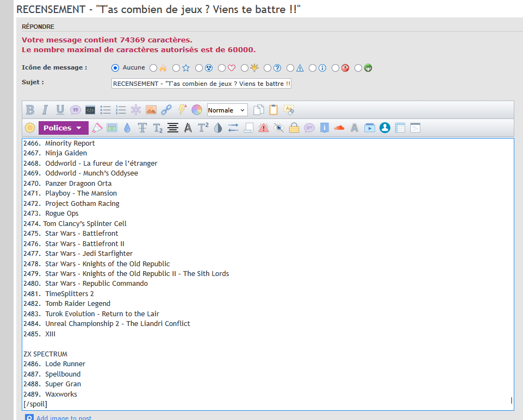The width and height of the screenshot is (523, 420).
Task: Click into the Sujet subject field
Action: point(201,83)
